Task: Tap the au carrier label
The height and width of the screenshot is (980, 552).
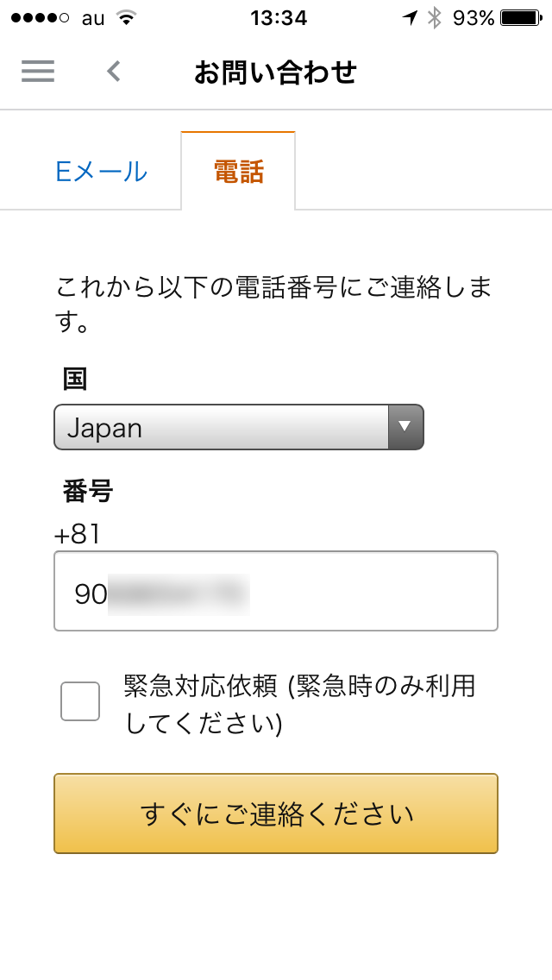Action: pyautogui.click(x=93, y=19)
